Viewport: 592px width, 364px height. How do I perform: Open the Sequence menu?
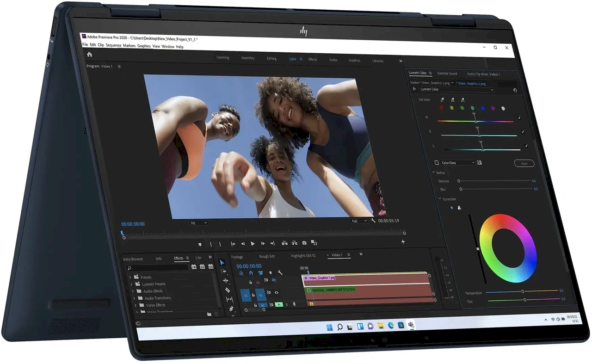(113, 46)
